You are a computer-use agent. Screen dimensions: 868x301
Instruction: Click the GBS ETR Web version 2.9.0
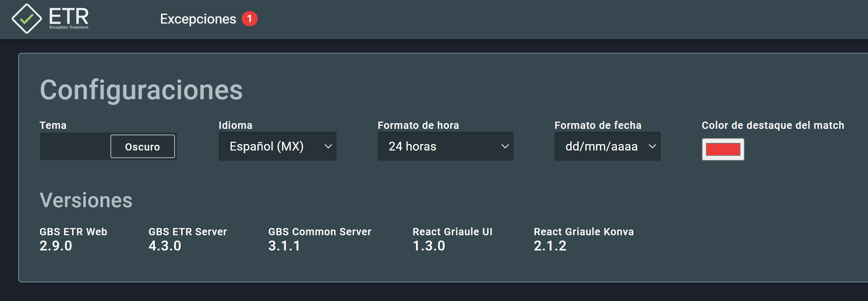[x=56, y=246]
